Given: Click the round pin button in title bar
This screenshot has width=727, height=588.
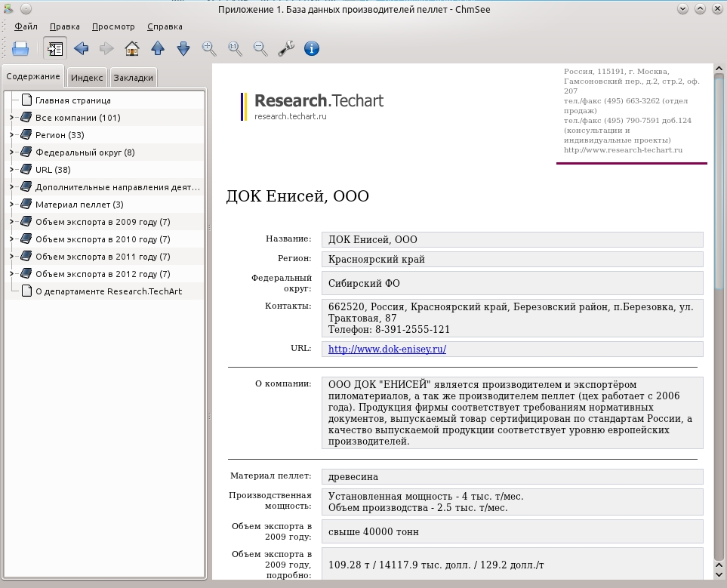Looking at the screenshot, I should click(x=26, y=9).
